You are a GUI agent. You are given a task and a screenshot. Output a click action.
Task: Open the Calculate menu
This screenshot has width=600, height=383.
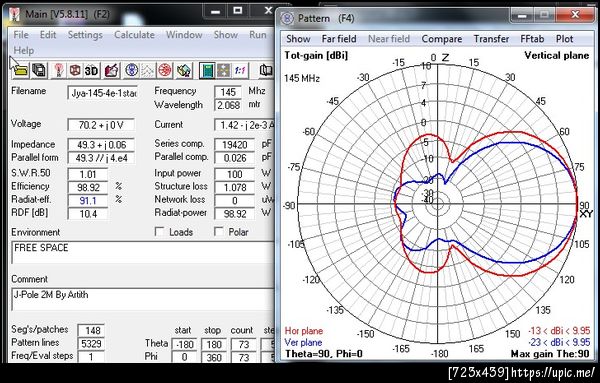click(134, 35)
